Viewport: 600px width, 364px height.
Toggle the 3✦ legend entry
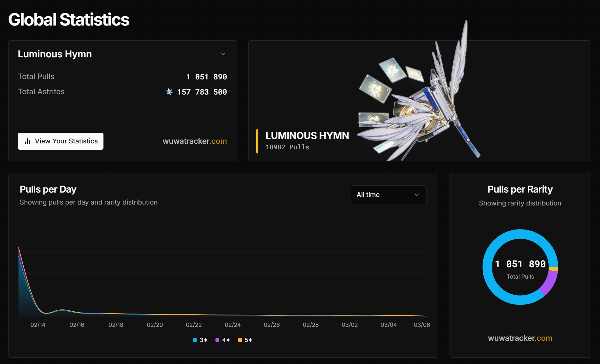[200, 340]
